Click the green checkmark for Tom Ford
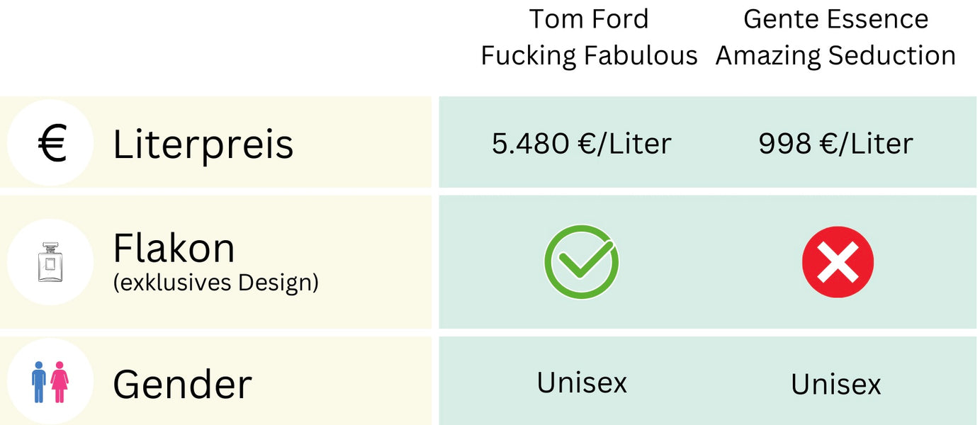Image resolution: width=980 pixels, height=425 pixels. [x=581, y=262]
